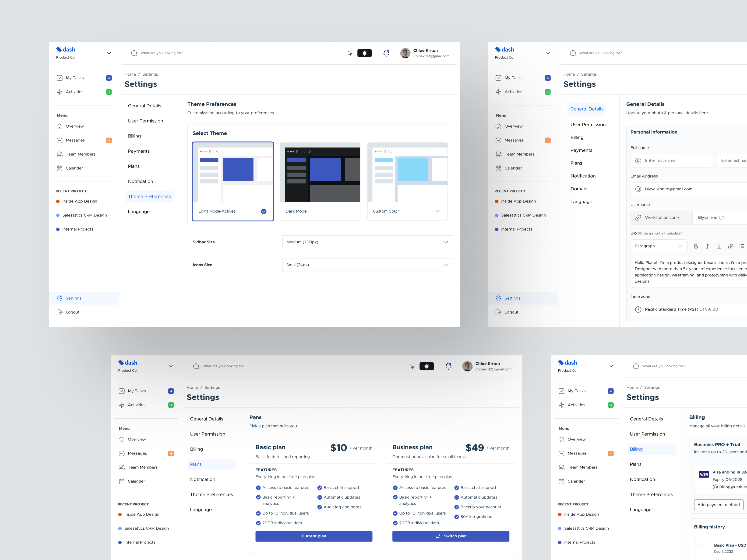The width and height of the screenshot is (747, 560).
Task: Insert a link in the Bio text
Action: coord(730,246)
